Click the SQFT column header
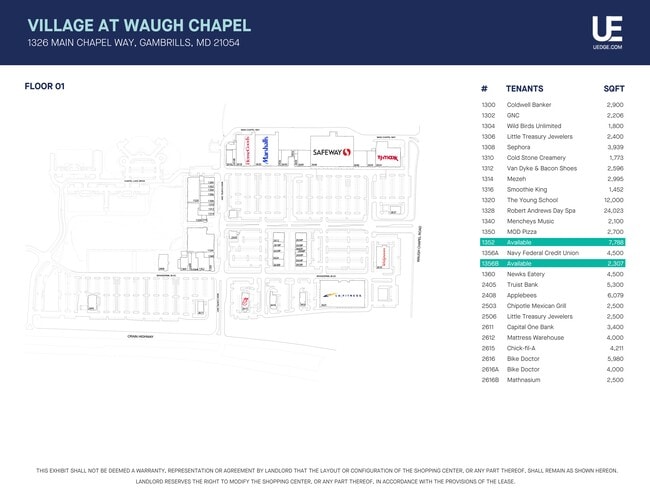650x502 pixels. point(613,88)
